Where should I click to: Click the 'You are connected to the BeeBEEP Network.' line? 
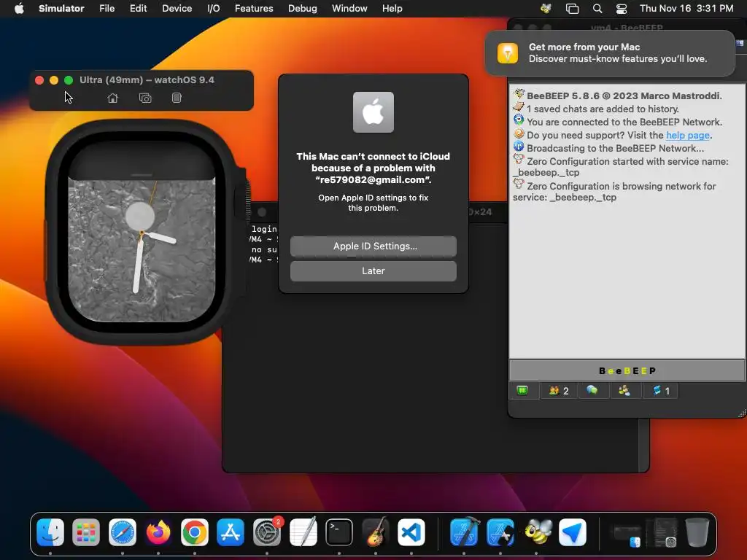click(x=624, y=122)
